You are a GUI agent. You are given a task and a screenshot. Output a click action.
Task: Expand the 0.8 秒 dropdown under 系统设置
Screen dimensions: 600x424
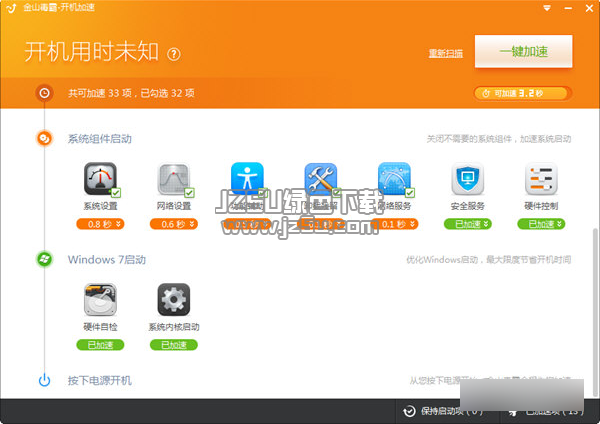click(100, 224)
